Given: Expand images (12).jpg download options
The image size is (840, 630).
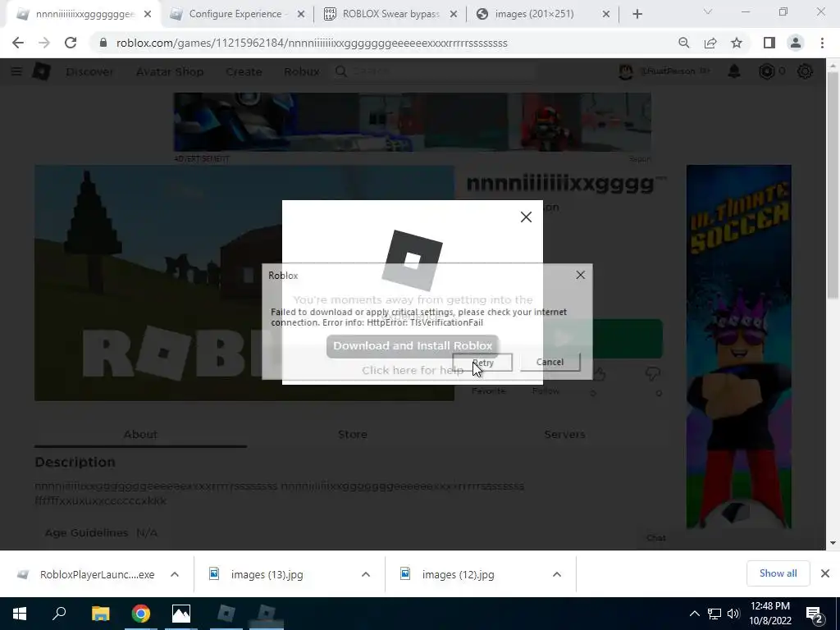Looking at the screenshot, I should point(557,574).
